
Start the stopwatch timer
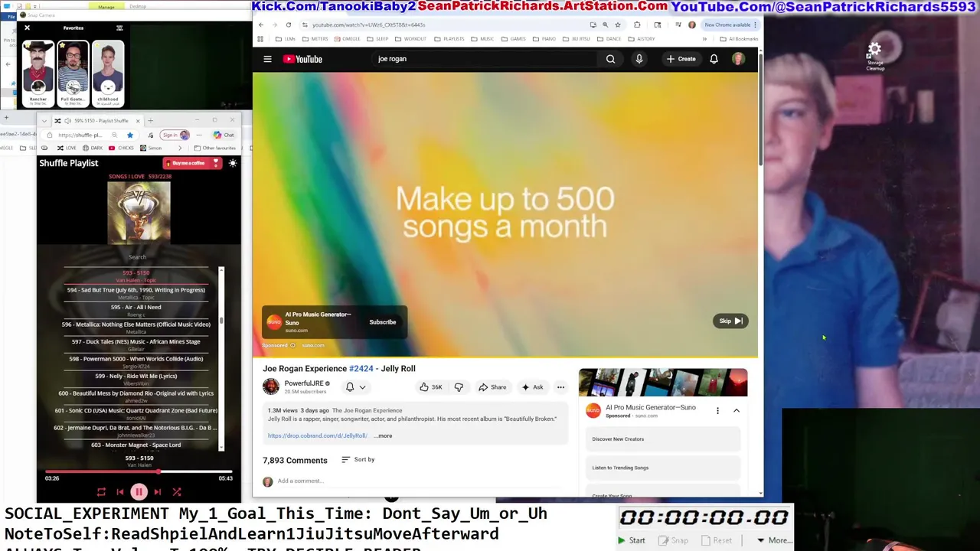point(632,540)
